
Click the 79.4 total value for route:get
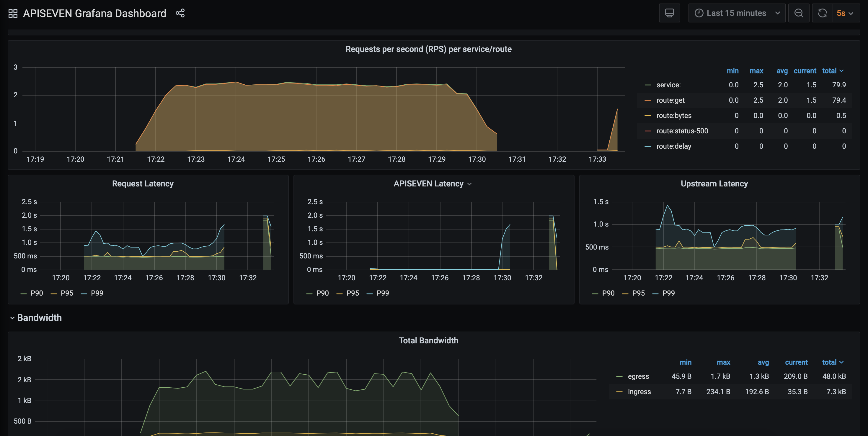pyautogui.click(x=839, y=100)
